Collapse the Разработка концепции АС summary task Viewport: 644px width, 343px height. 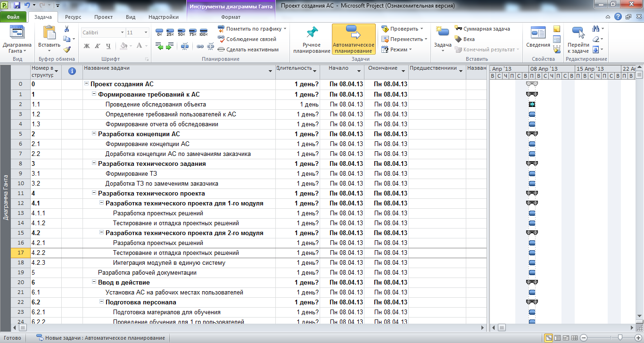94,134
